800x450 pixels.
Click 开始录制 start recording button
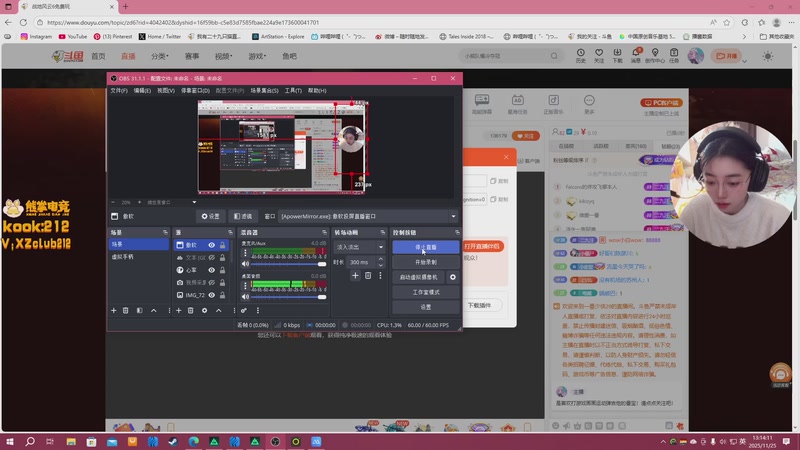[426, 262]
